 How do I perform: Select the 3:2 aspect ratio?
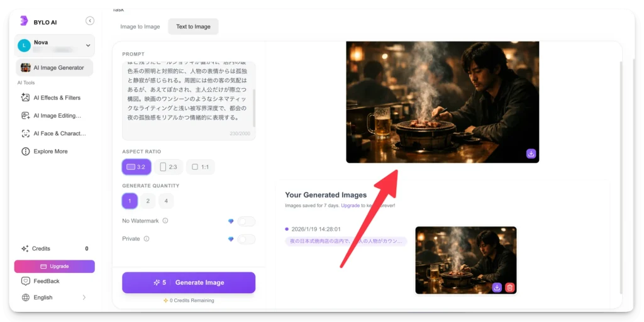point(136,167)
